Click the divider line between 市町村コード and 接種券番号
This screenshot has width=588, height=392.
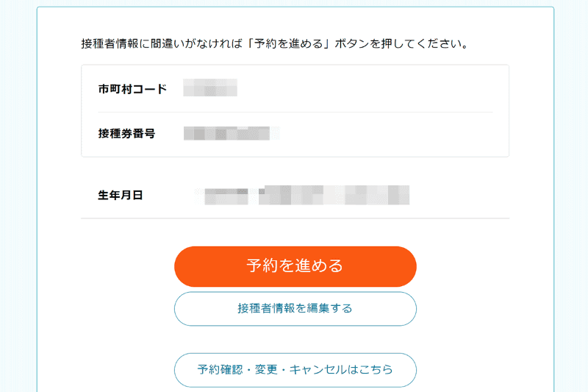click(x=295, y=112)
